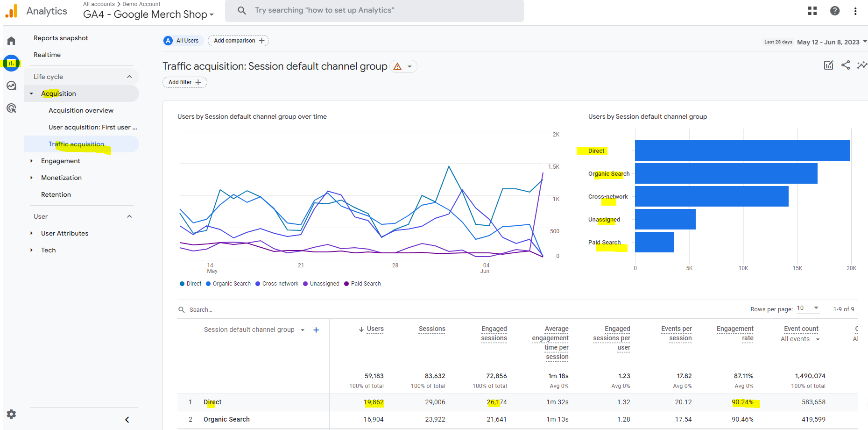Collapse the Life cycle section

coord(129,77)
